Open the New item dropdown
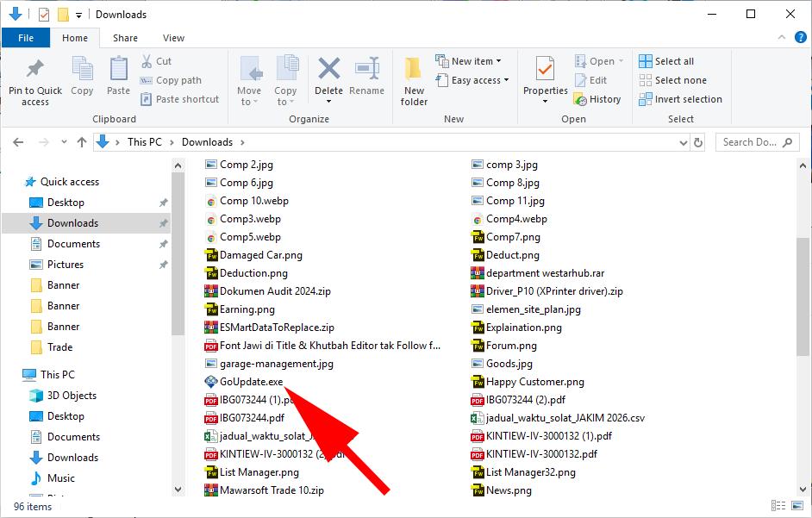 point(469,61)
